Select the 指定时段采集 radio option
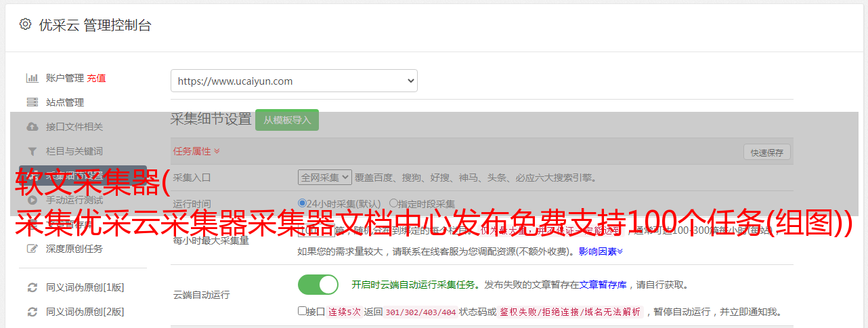This screenshot has width=868, height=328. pyautogui.click(x=393, y=203)
